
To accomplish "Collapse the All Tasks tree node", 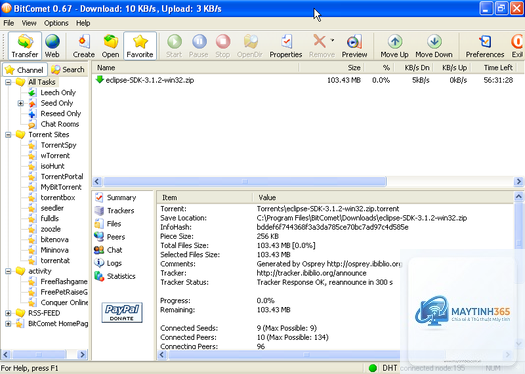I will point(8,82).
